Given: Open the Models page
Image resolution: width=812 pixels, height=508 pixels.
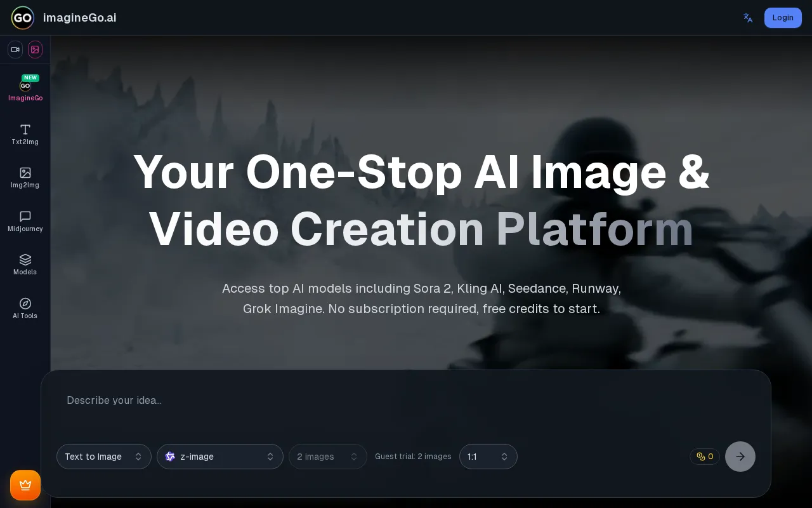Looking at the screenshot, I should 25,265.
